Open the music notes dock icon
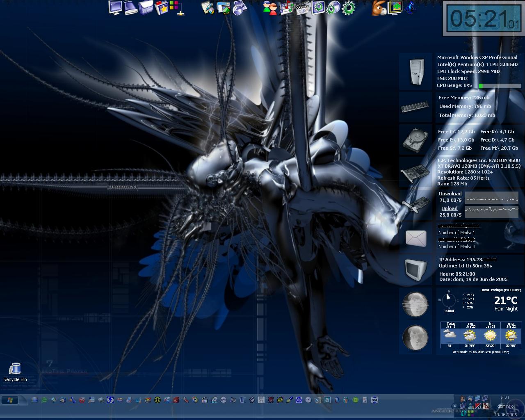525x420 pixels. (286, 8)
